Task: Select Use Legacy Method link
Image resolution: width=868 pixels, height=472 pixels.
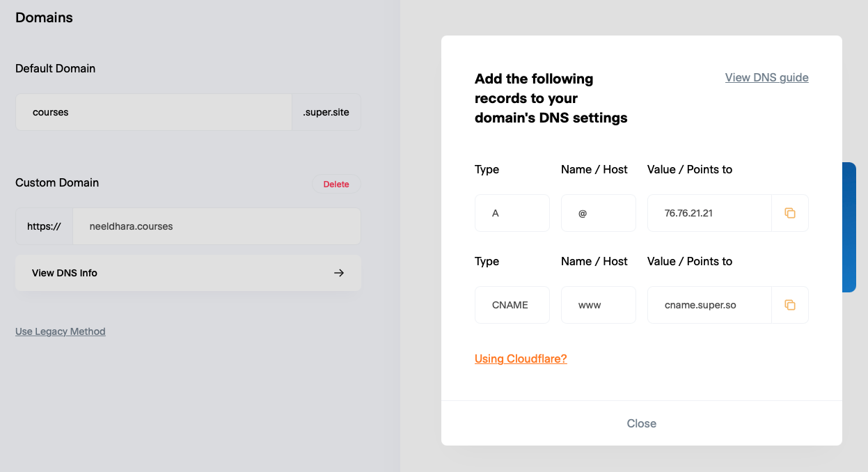Action: click(x=61, y=331)
